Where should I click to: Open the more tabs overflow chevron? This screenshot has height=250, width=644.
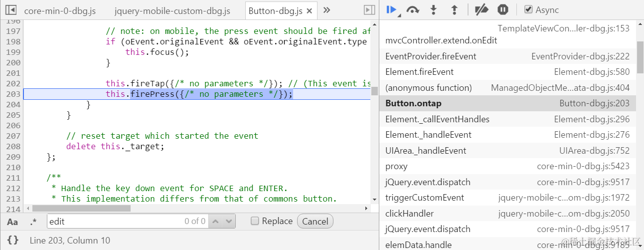coord(327,10)
